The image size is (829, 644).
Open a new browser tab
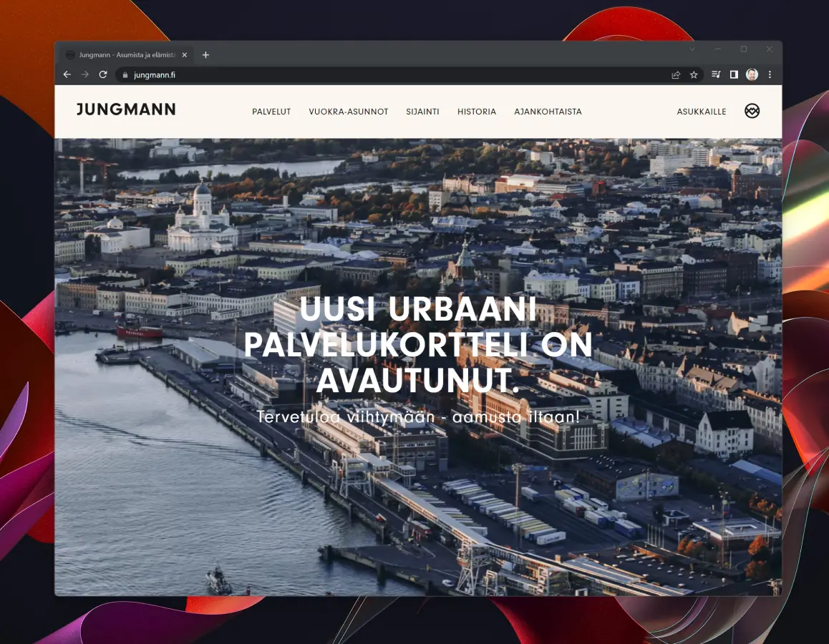(205, 55)
